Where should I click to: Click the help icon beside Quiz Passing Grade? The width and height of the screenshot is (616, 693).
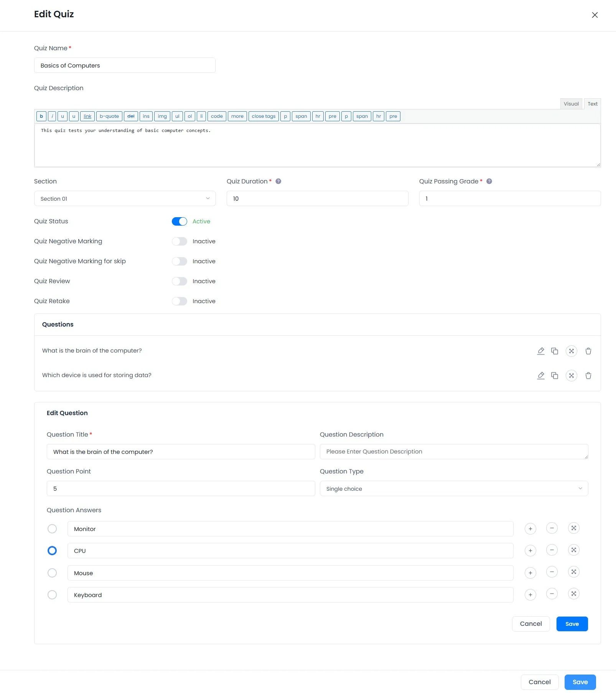tap(489, 181)
